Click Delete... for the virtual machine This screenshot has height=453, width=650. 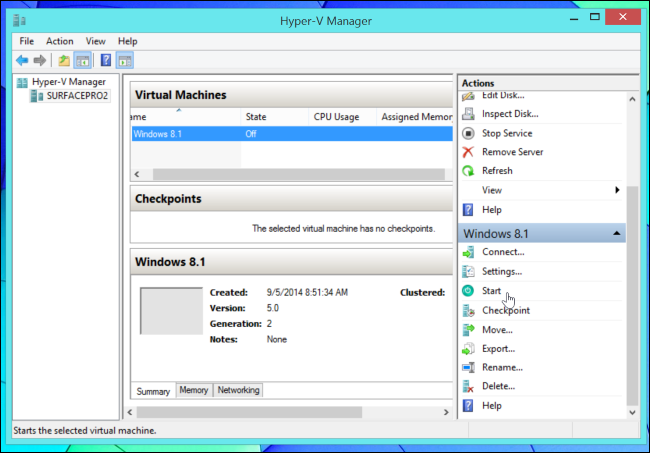click(498, 386)
